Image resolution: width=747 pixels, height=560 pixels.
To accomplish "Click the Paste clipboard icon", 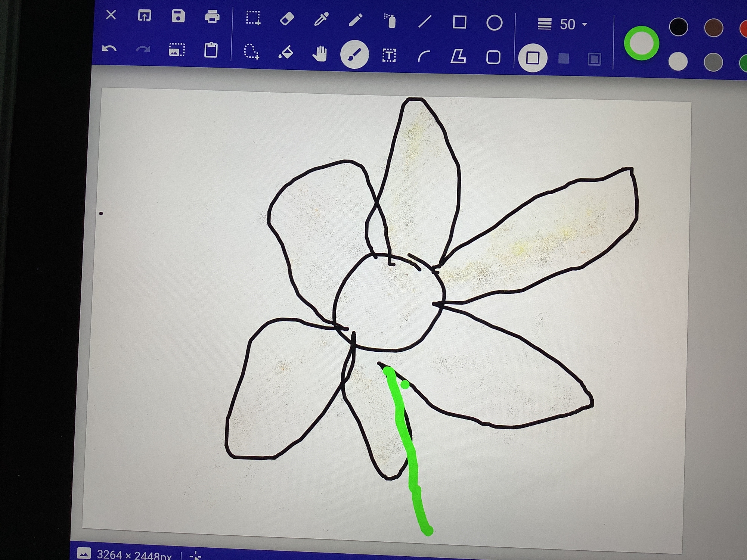I will click(211, 50).
